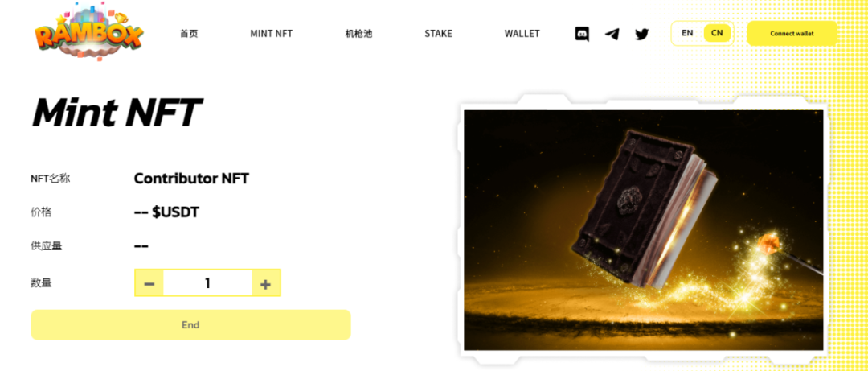The height and width of the screenshot is (371, 868).
Task: Decrease quantity with the minus button
Action: 149,283
